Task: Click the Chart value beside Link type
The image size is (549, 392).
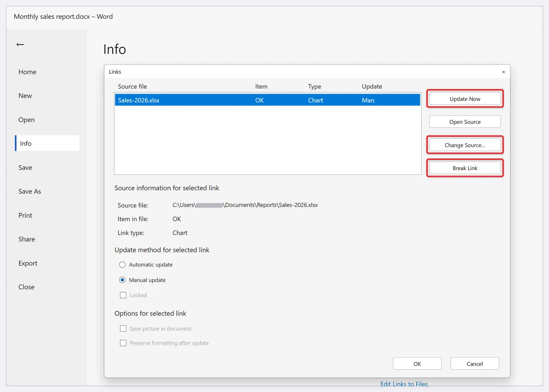Action: [x=180, y=233]
